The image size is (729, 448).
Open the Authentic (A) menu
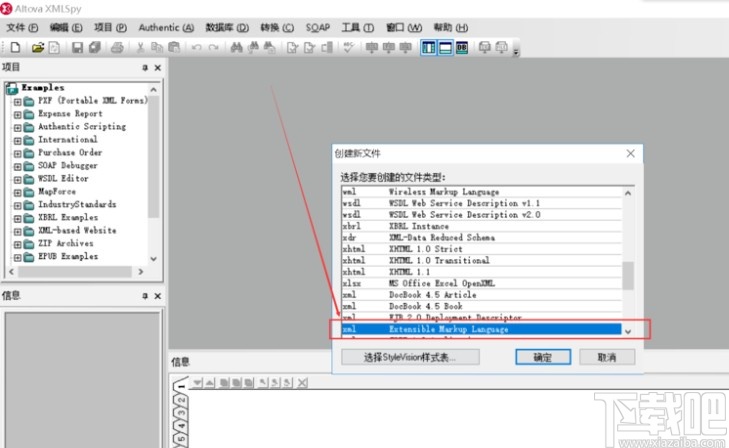tap(166, 27)
